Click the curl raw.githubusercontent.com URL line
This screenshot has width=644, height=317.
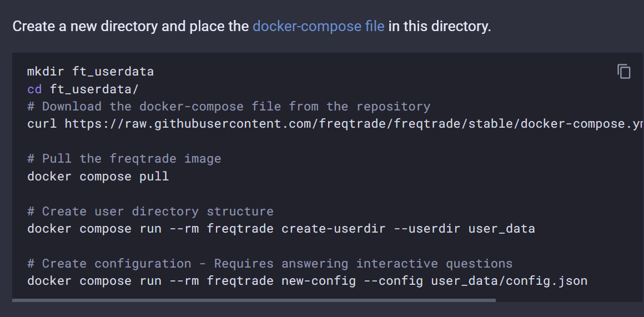click(x=335, y=124)
